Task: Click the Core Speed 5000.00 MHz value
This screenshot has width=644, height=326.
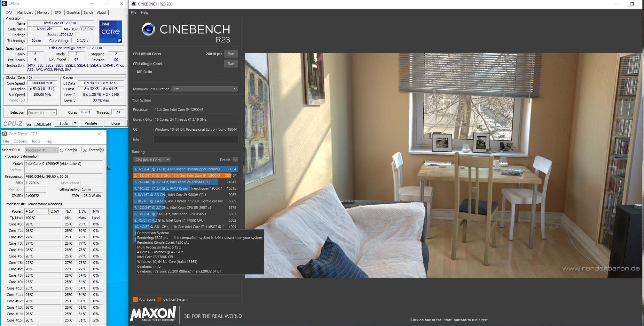Action: [42, 83]
